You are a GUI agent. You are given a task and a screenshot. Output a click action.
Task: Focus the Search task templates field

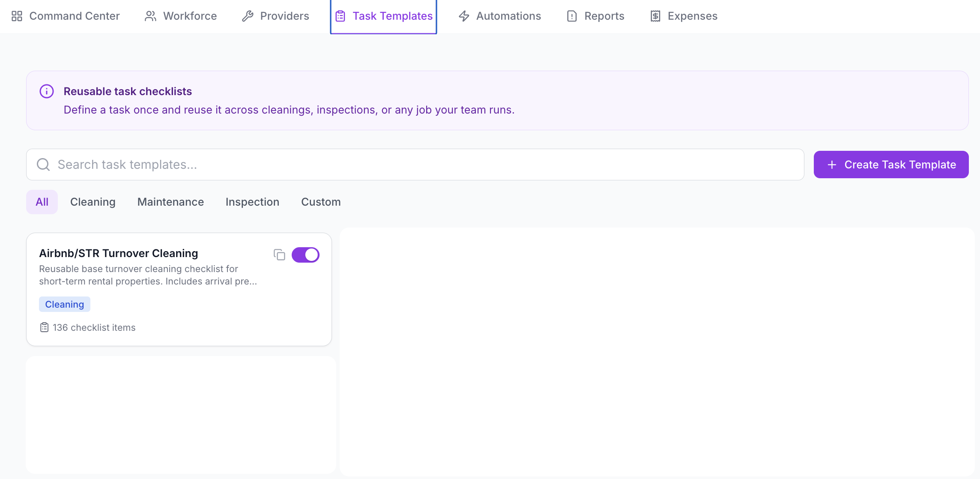[415, 165]
